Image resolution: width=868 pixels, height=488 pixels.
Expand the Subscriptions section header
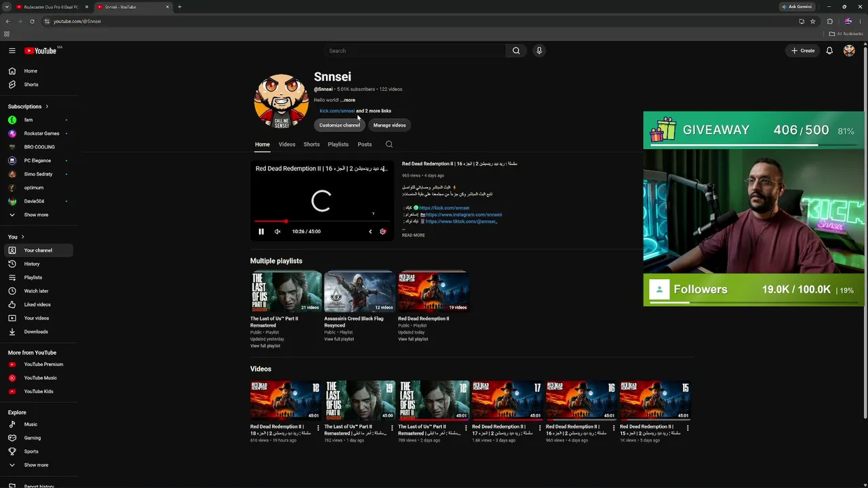tap(28, 106)
